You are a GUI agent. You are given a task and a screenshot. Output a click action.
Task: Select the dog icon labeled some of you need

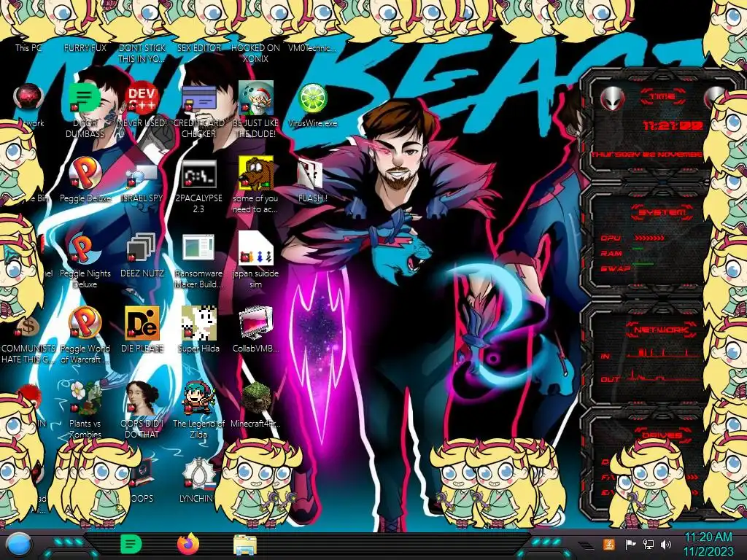click(255, 174)
